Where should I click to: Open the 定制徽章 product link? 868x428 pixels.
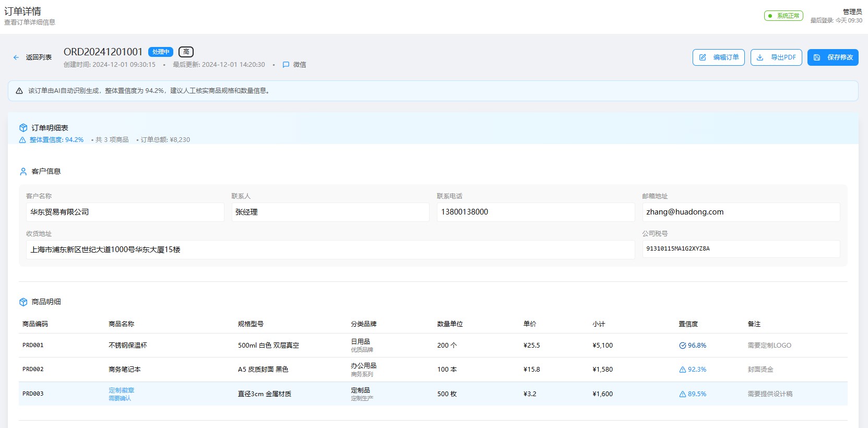pos(121,390)
